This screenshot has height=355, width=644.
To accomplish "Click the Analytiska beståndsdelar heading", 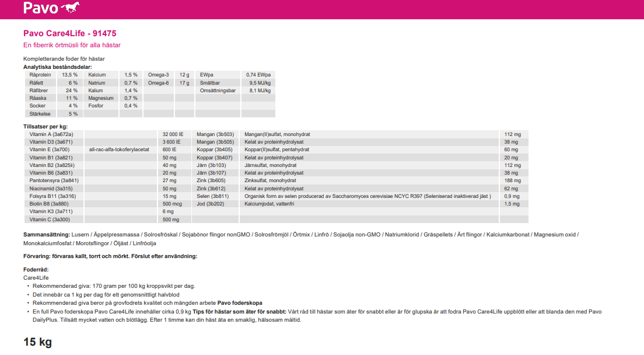I will tap(57, 67).
